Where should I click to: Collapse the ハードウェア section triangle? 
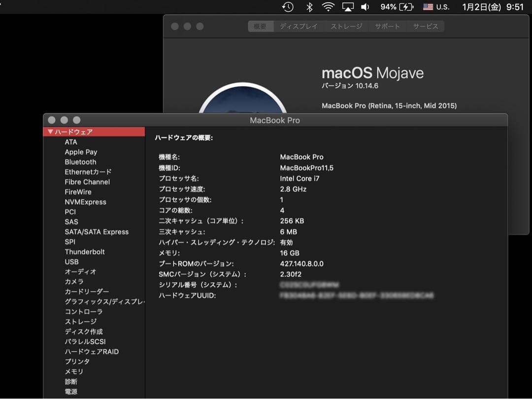point(50,132)
